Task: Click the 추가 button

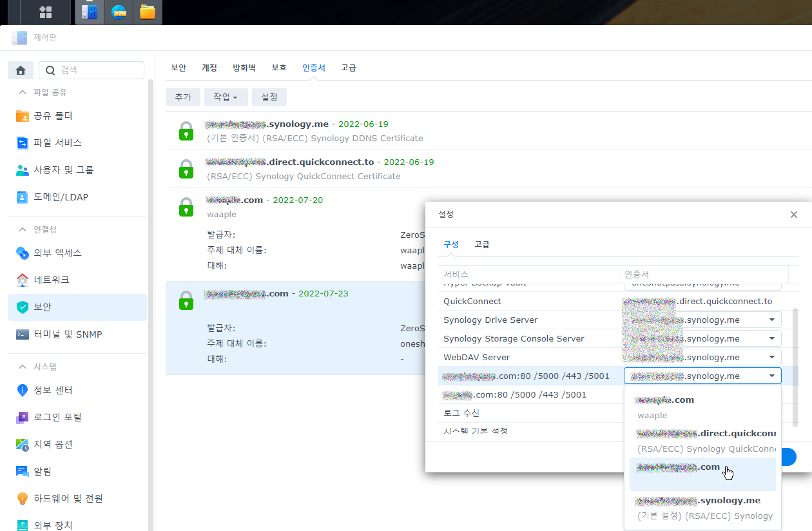Action: tap(183, 97)
